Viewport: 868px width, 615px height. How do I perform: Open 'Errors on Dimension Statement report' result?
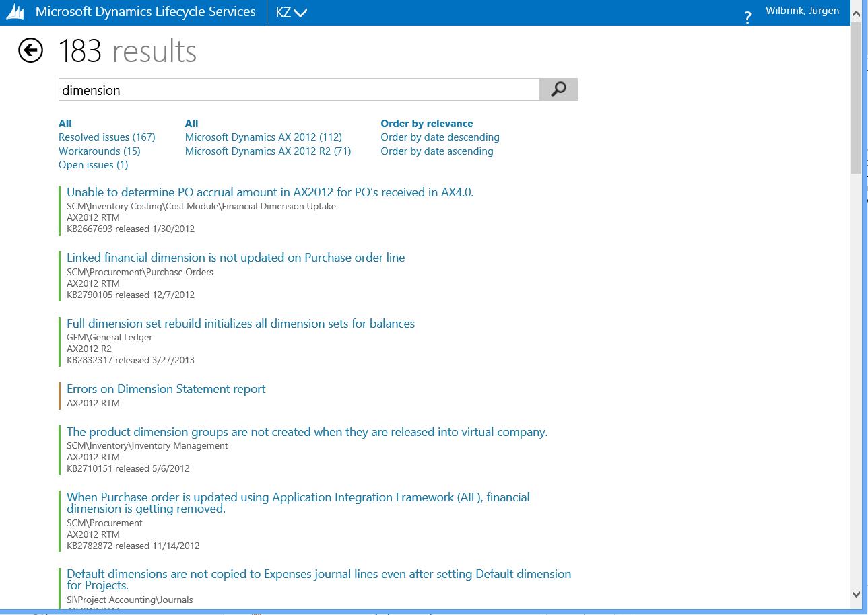[166, 389]
